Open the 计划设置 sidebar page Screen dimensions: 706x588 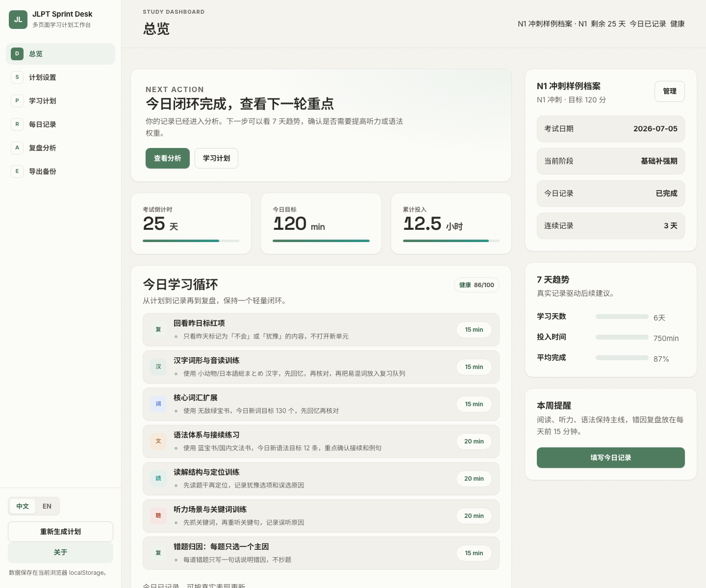[x=60, y=77]
